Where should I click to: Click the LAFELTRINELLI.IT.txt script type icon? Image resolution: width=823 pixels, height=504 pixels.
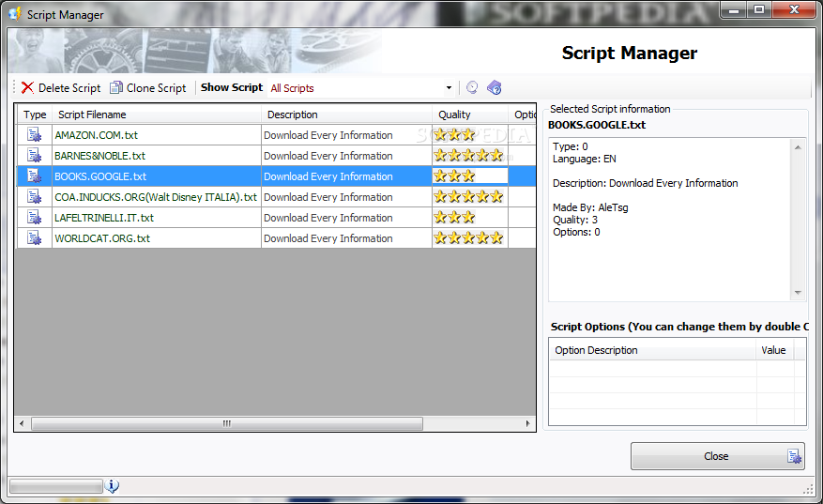[35, 218]
